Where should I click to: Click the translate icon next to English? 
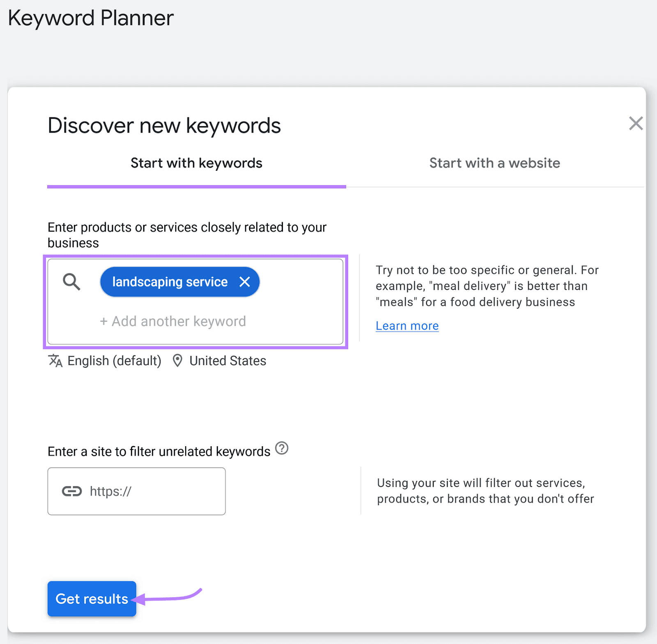click(55, 361)
